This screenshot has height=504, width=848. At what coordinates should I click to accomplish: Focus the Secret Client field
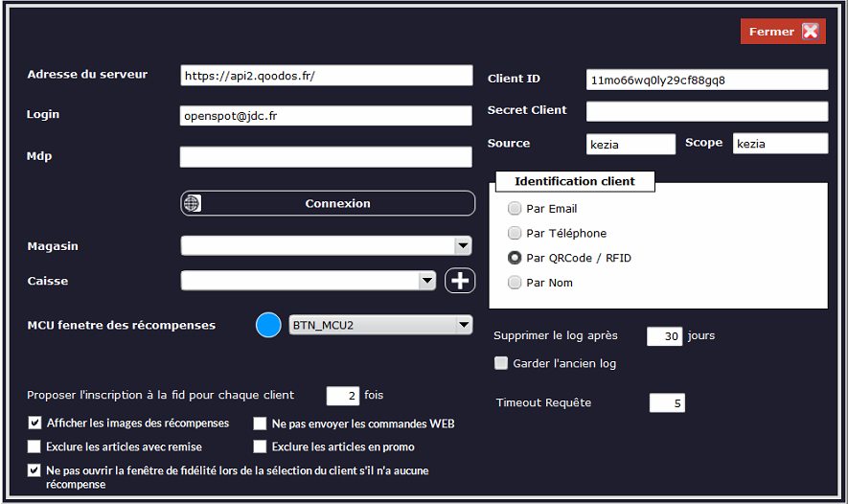click(707, 111)
